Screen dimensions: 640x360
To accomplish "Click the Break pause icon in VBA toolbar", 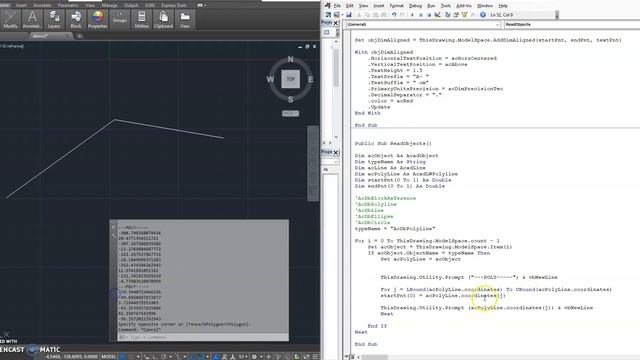I will click(421, 15).
